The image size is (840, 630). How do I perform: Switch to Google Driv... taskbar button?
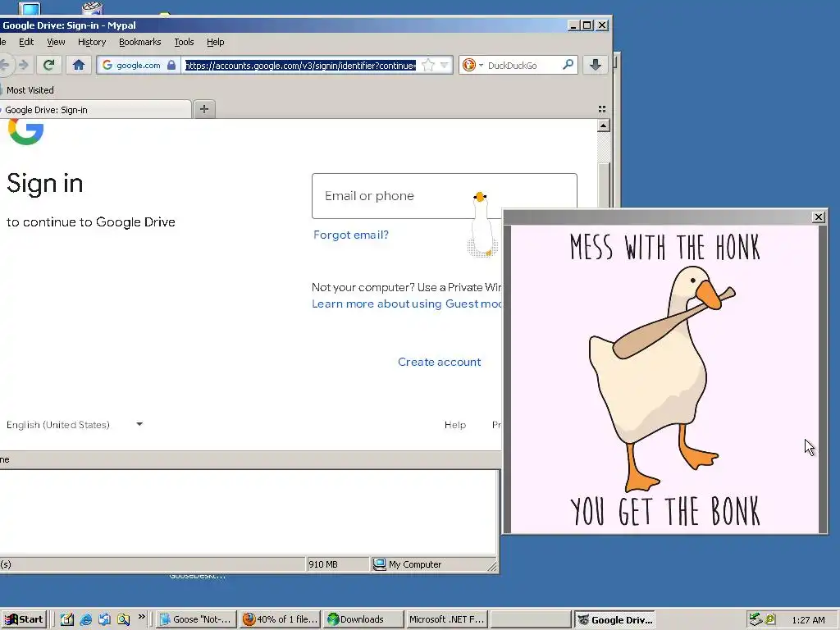614,619
